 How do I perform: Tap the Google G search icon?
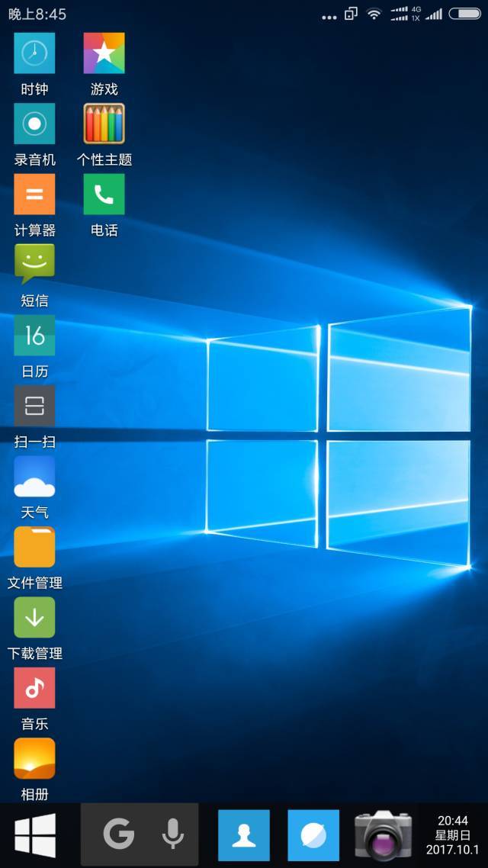tap(119, 833)
